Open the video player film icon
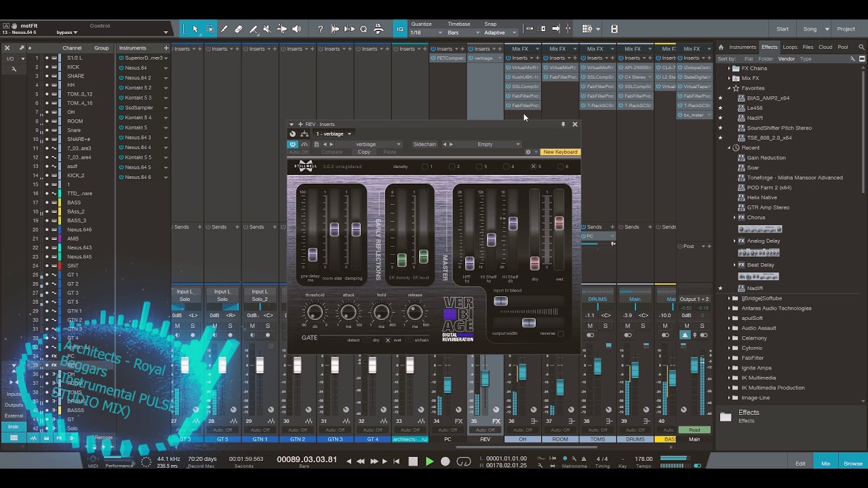868x488 pixels. tap(614, 29)
